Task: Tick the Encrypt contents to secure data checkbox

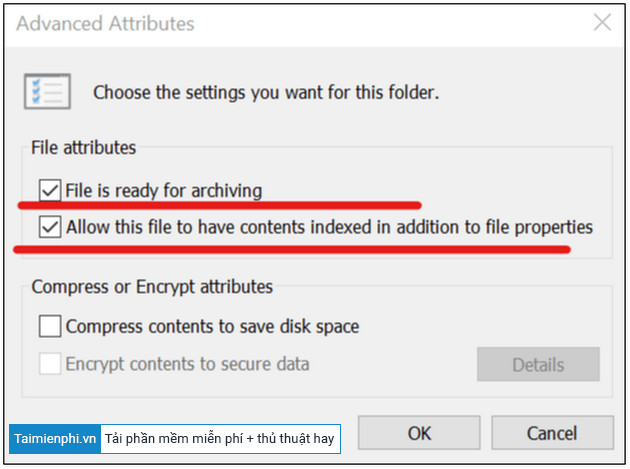Action: point(50,364)
